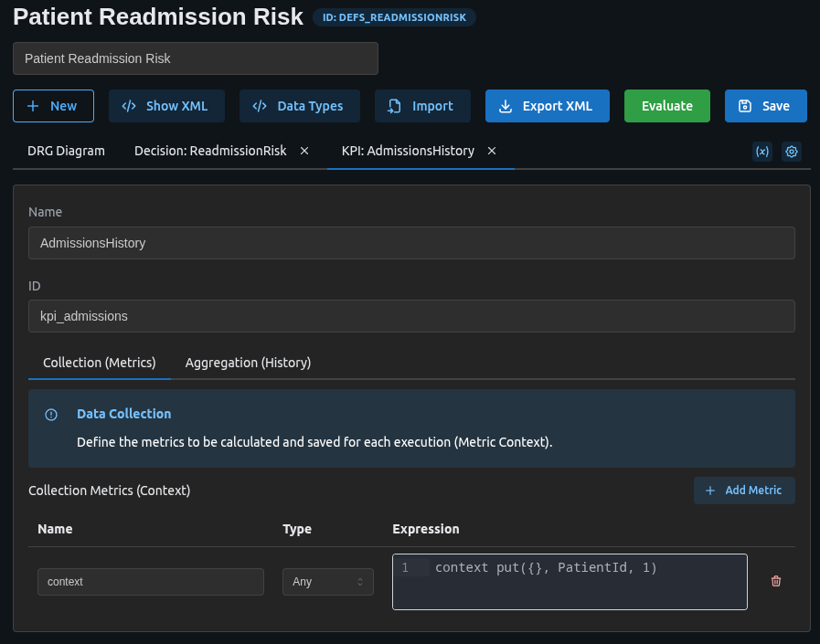This screenshot has height=644, width=820.
Task: Delete the context metric row
Action: pos(776,581)
